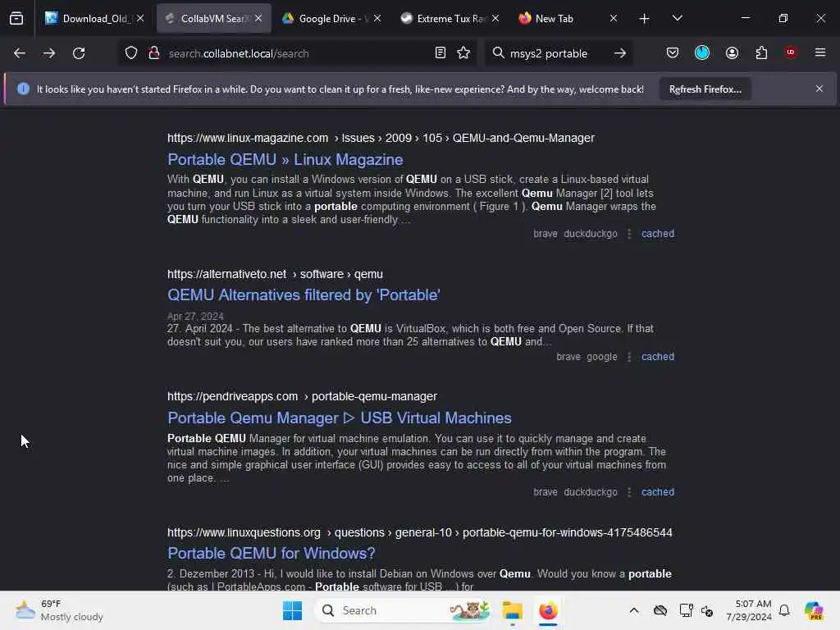Open uBlock Origin extension icon
The width and height of the screenshot is (840, 630).
click(x=790, y=52)
